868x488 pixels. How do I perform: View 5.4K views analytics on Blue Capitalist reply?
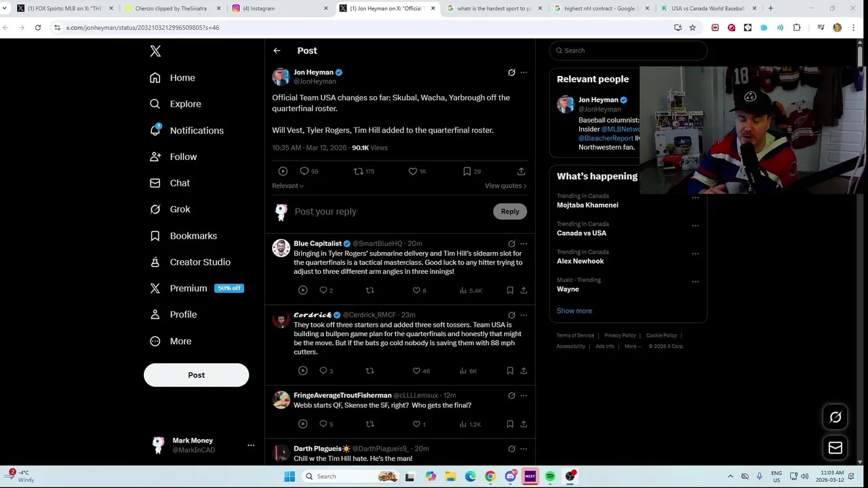tap(471, 290)
